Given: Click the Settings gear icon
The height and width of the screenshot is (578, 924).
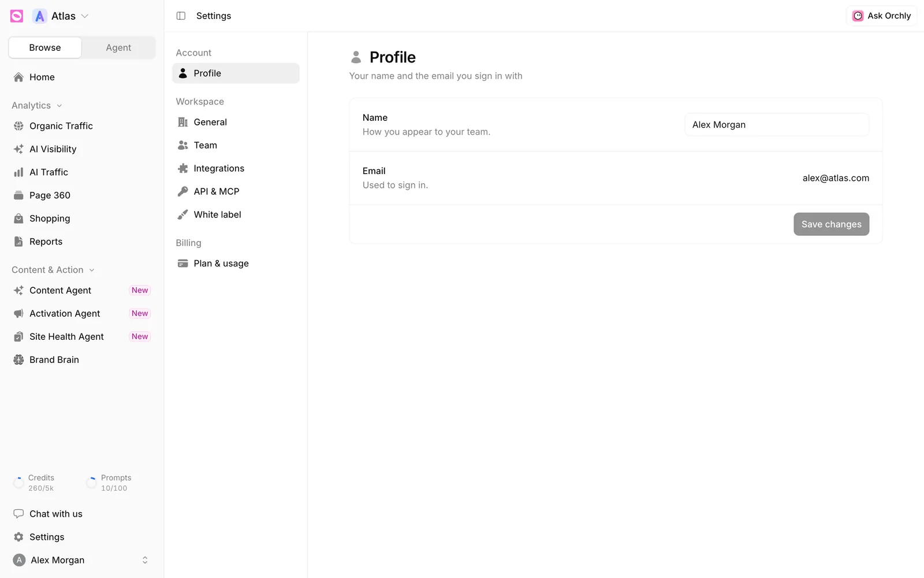Looking at the screenshot, I should click(18, 537).
